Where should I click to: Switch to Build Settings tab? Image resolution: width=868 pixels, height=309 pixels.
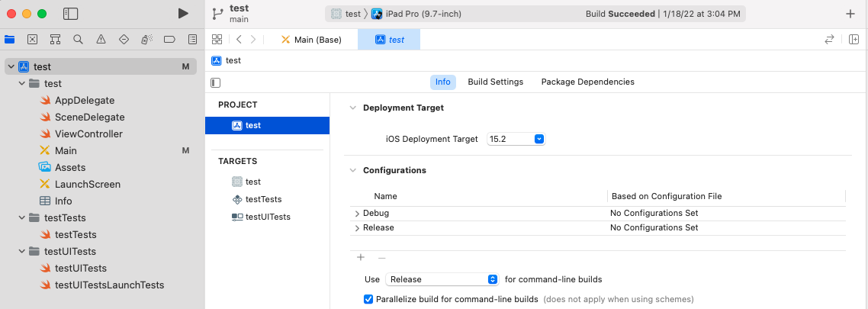[496, 82]
